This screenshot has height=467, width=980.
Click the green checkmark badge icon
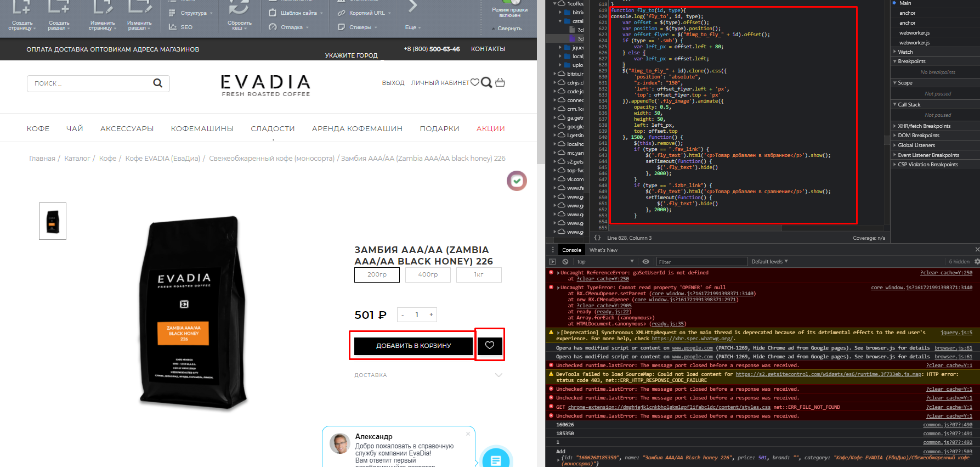click(x=517, y=181)
